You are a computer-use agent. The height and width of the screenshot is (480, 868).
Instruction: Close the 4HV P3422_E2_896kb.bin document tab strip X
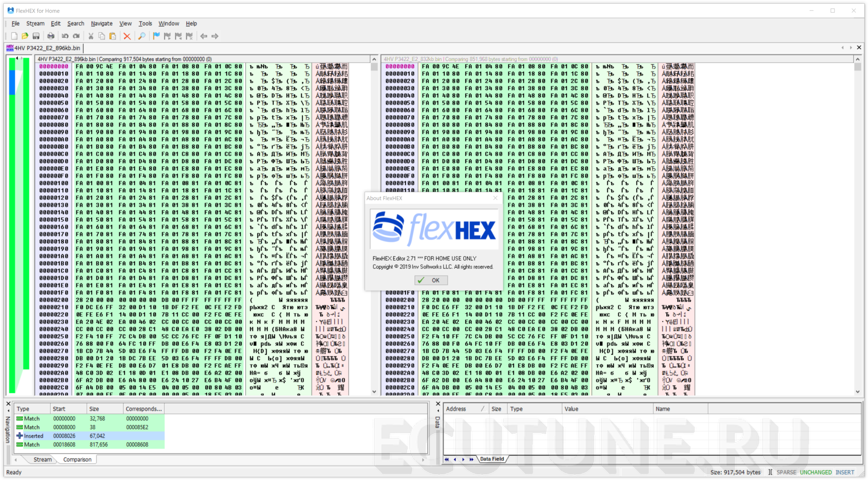pos(859,47)
